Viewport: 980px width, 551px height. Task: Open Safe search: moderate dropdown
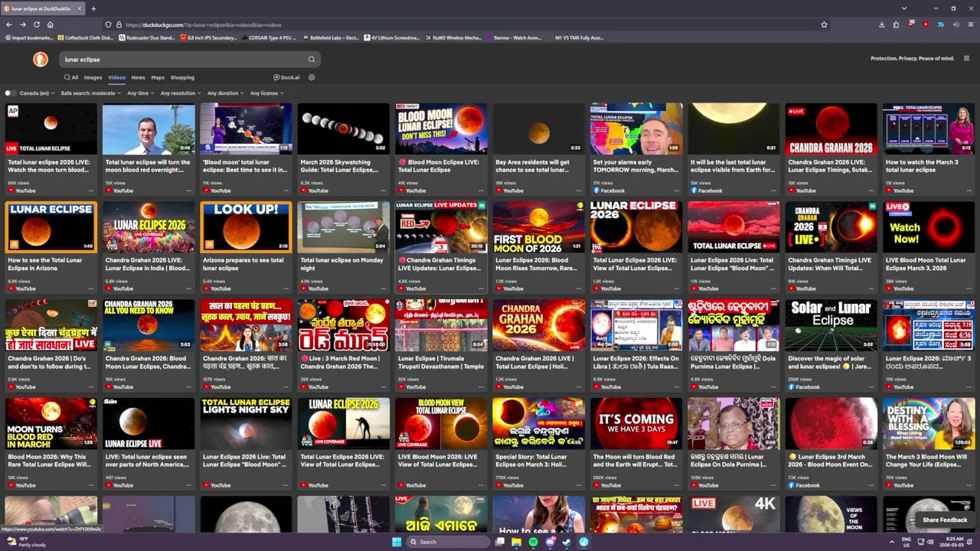click(x=90, y=93)
